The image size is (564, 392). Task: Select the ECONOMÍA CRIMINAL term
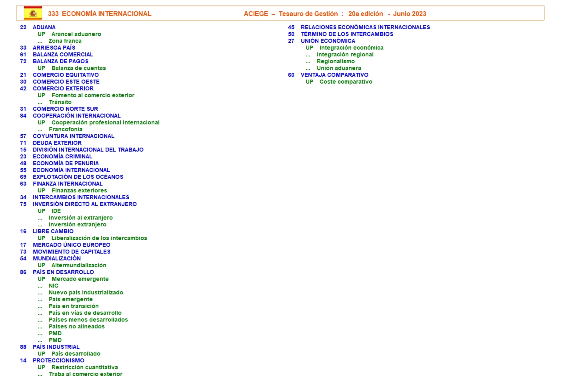pyautogui.click(x=62, y=156)
